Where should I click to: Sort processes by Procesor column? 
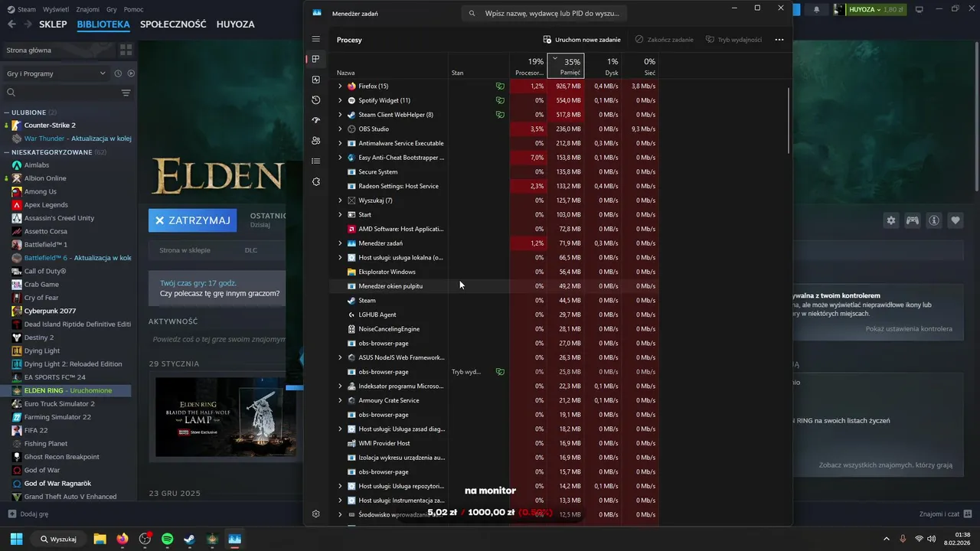pyautogui.click(x=528, y=66)
